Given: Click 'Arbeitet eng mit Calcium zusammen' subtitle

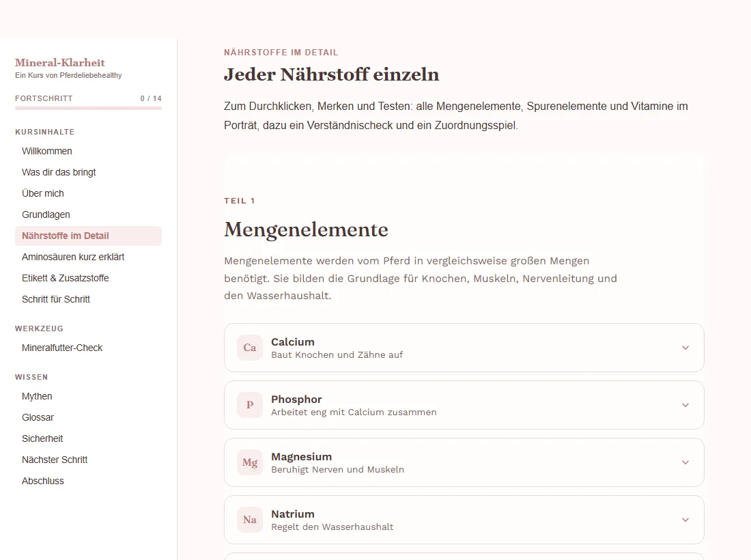Looking at the screenshot, I should click(x=354, y=412).
